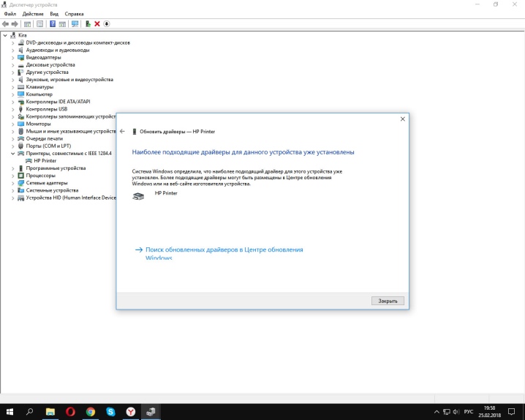Expand the Дисковые устройства category
The image size is (525, 420).
12,65
